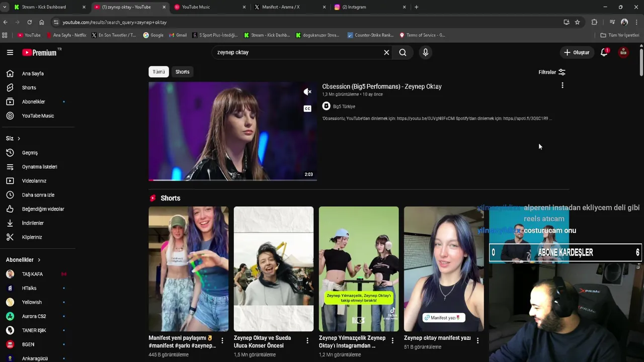Open more options for manifest yazı short

tap(477, 341)
